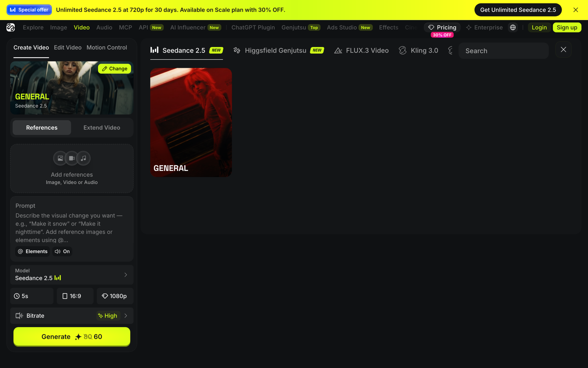The image size is (588, 368).
Task: Expand the Bitrate High setting
Action: click(x=72, y=316)
